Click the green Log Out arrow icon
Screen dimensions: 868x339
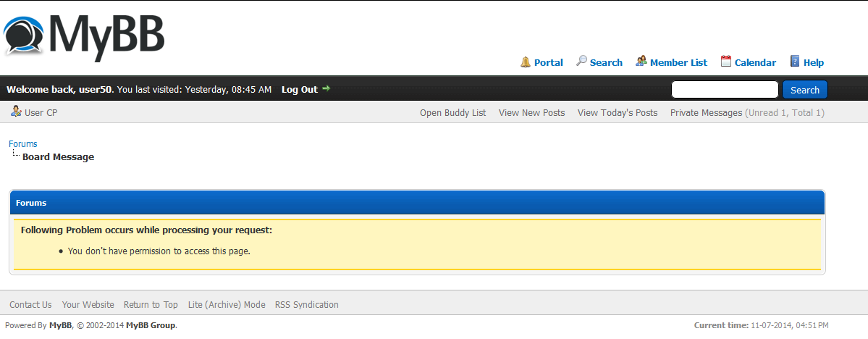(326, 88)
